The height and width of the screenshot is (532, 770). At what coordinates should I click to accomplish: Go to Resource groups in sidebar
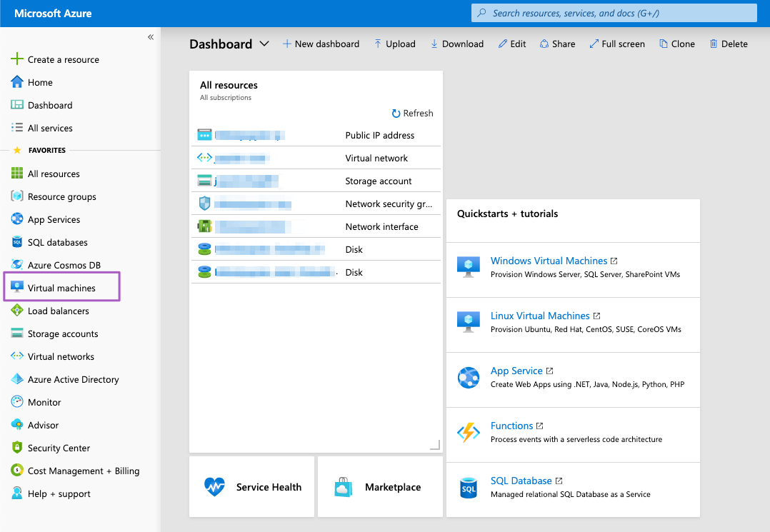(x=61, y=196)
